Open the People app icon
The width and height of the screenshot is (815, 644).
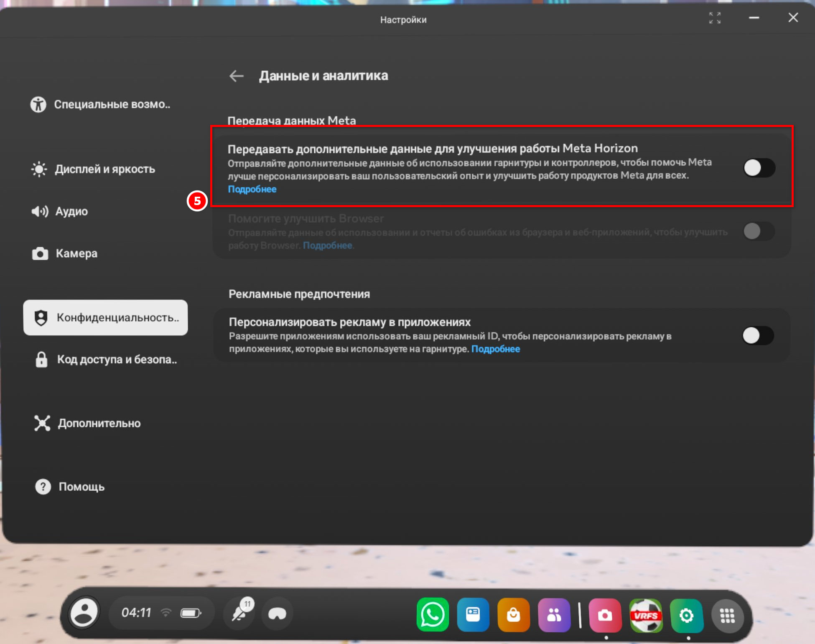pos(554,615)
